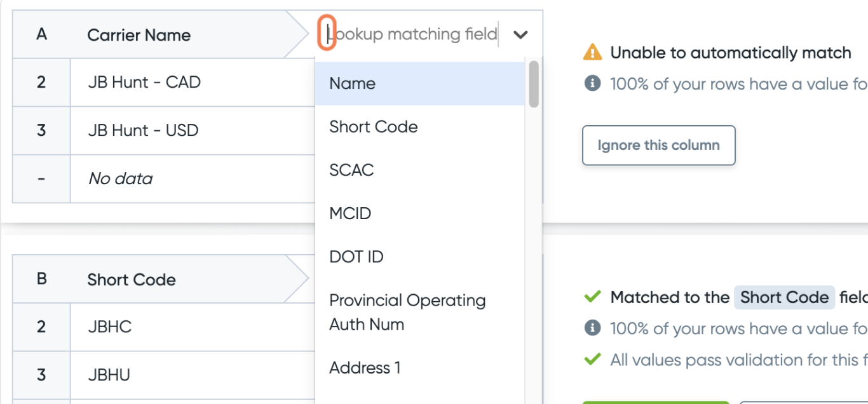This screenshot has width=868, height=404.
Task: Click the JB Hunt - CAD cell
Action: pyautogui.click(x=144, y=82)
